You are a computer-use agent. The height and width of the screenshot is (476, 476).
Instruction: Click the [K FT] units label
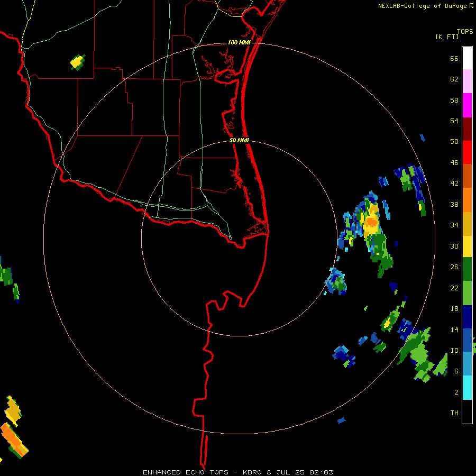447,36
